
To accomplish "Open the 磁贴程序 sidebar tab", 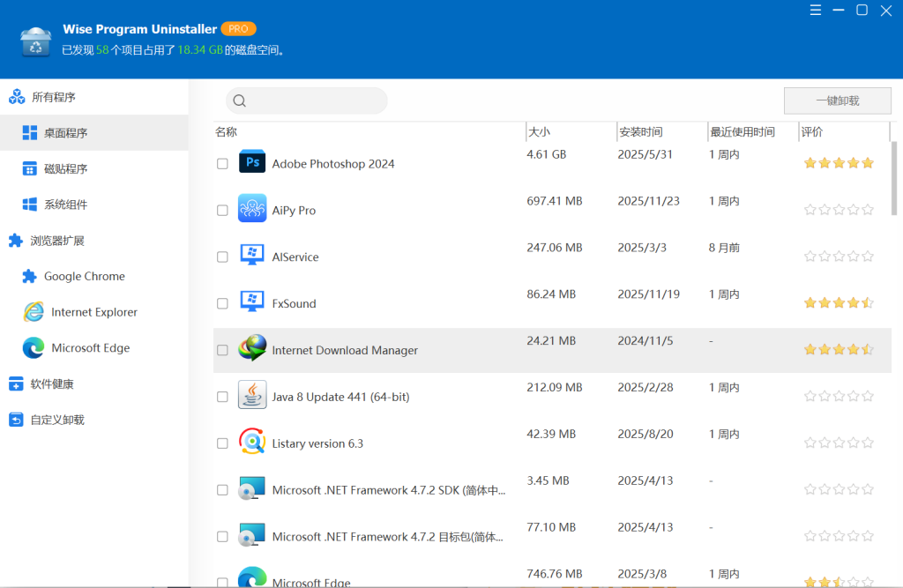I will (x=66, y=168).
